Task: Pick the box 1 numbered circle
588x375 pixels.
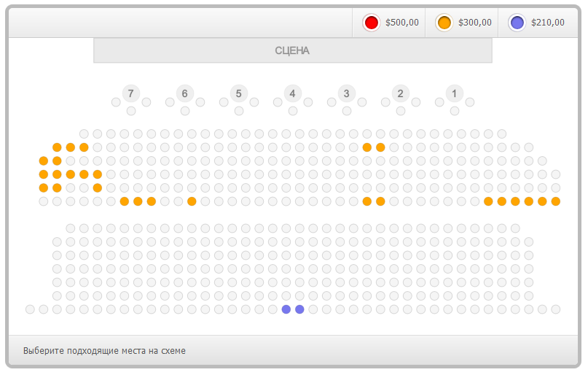Action: [x=454, y=93]
